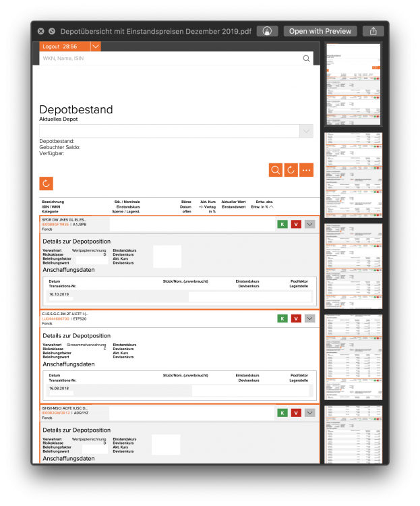This screenshot has width=420, height=506.
Task: Click C.I.E.S.G.C.3M-2T.U.ETF I name
Action: pyautogui.click(x=65, y=314)
